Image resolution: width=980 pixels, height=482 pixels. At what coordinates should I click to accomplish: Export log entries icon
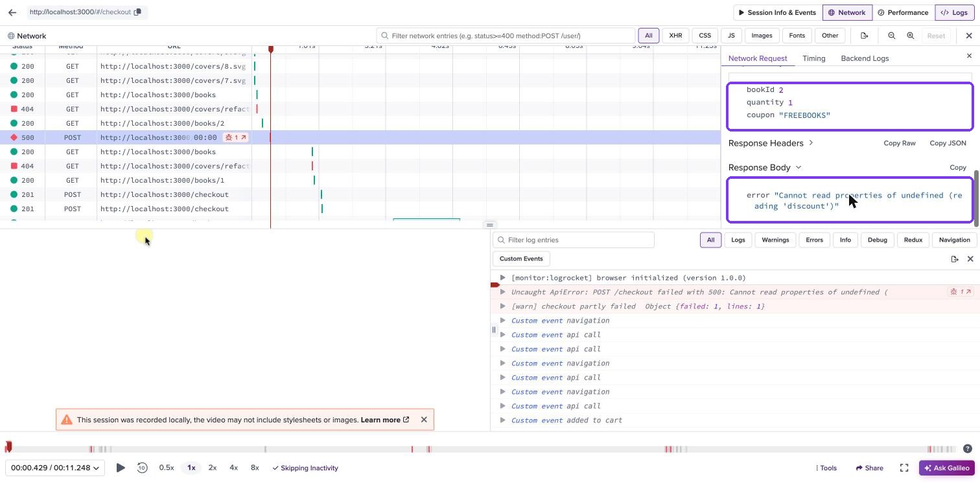(955, 259)
